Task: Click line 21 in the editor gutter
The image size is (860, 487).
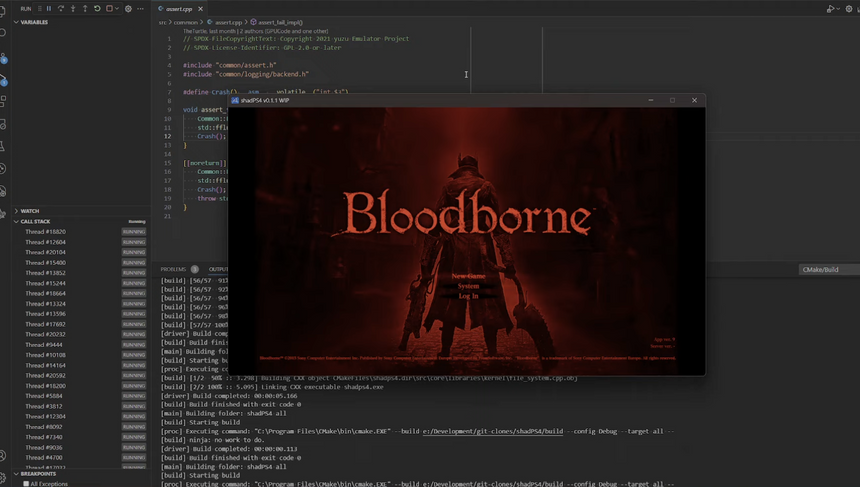Action: (x=167, y=216)
